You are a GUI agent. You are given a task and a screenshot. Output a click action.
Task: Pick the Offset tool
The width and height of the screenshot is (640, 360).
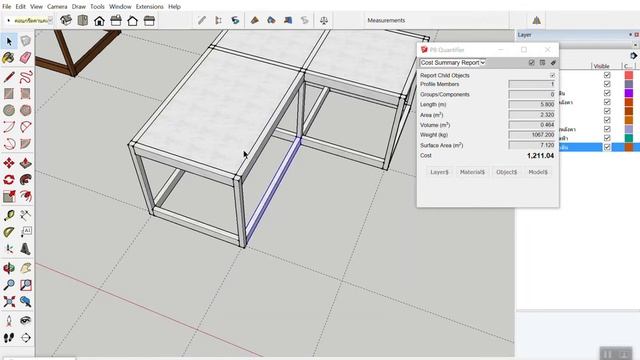point(25,196)
